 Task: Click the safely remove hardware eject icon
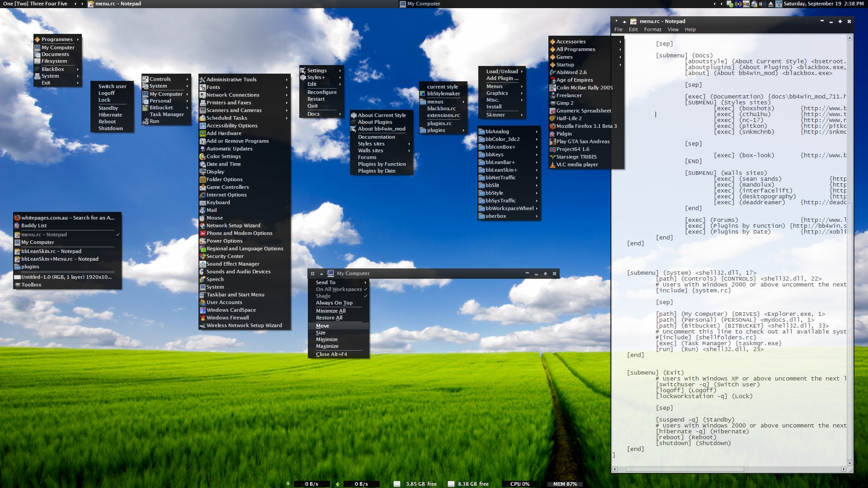[770, 4]
